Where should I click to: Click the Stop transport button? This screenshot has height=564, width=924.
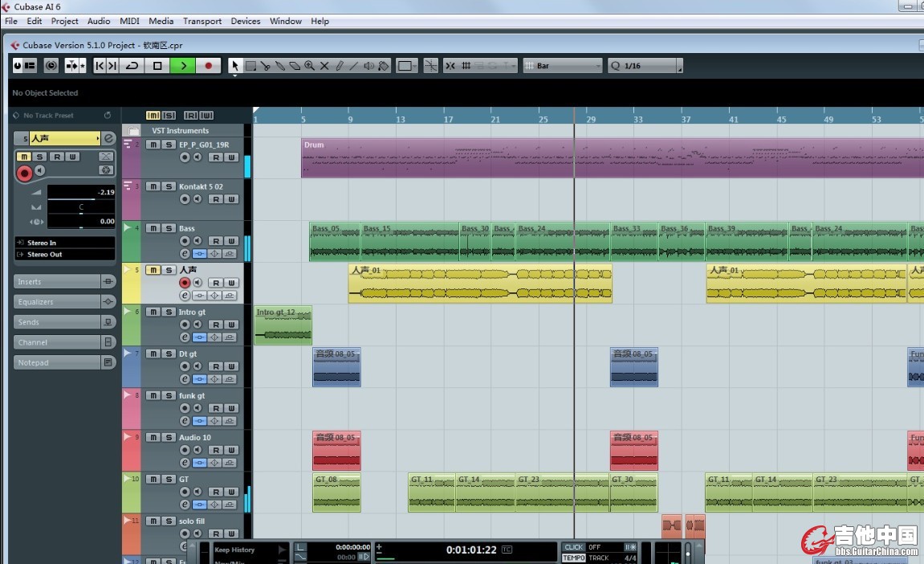pos(157,66)
